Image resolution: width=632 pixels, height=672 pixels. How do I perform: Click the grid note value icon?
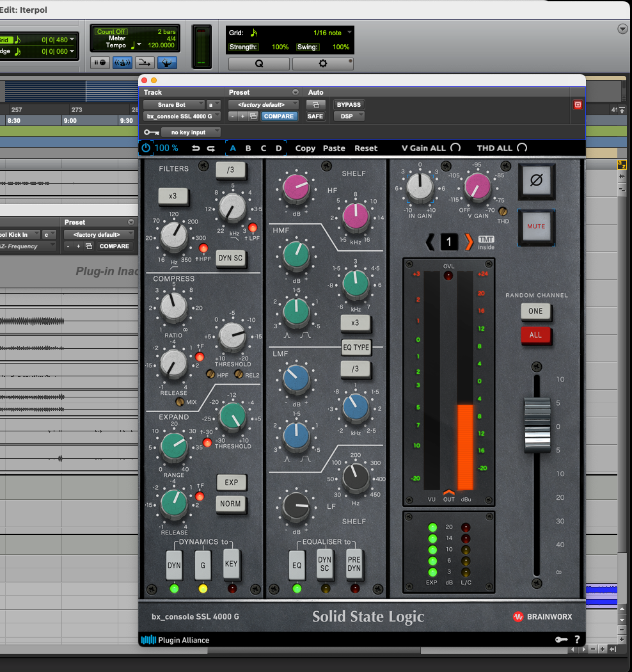pyautogui.click(x=254, y=33)
